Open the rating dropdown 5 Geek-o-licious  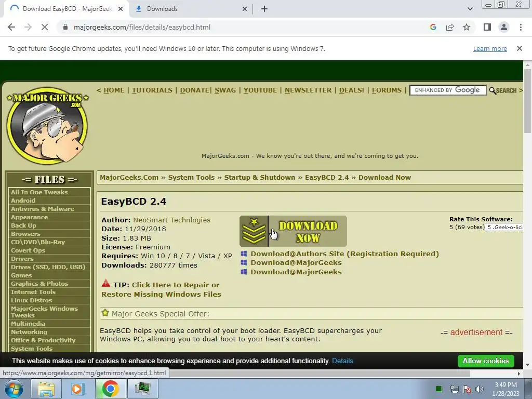pyautogui.click(x=504, y=228)
